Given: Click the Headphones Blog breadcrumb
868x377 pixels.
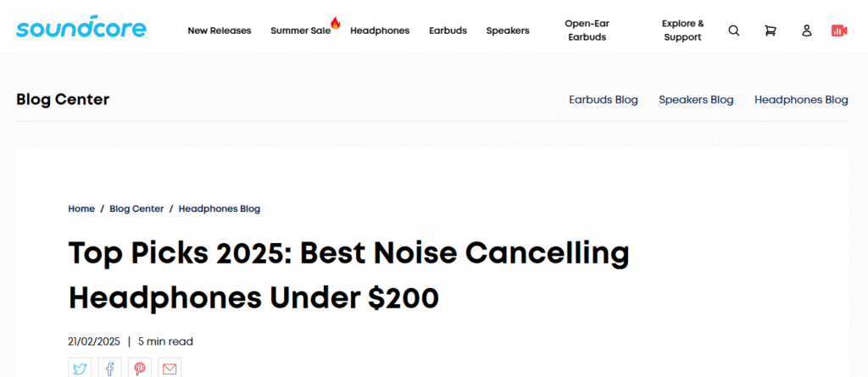Looking at the screenshot, I should pyautogui.click(x=220, y=208).
